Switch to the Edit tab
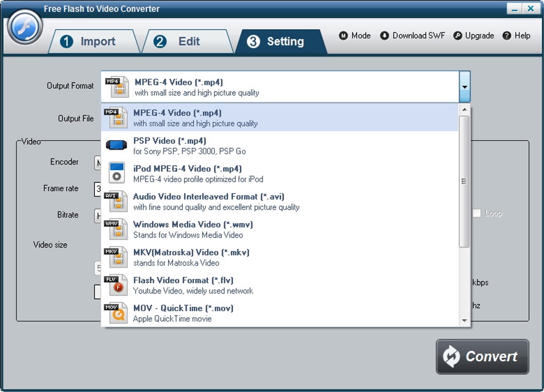The width and height of the screenshot is (544, 392). (188, 41)
